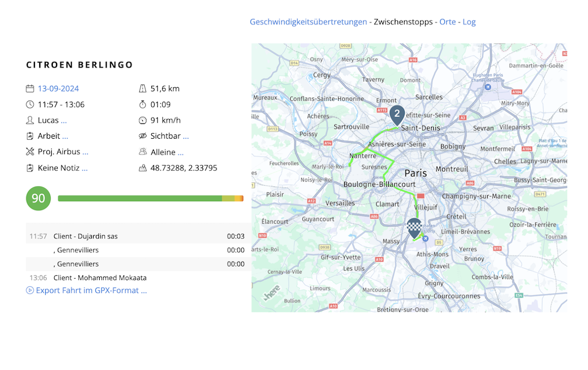Click the passengers icon beside Alleine
This screenshot has height=370, width=588.
coord(143,152)
